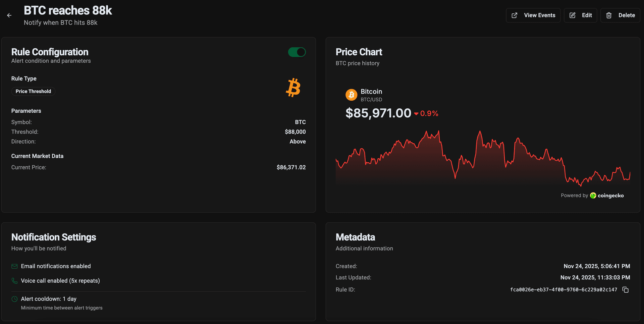Click the alert cooldown clock icon
Image resolution: width=644 pixels, height=324 pixels.
[14, 299]
